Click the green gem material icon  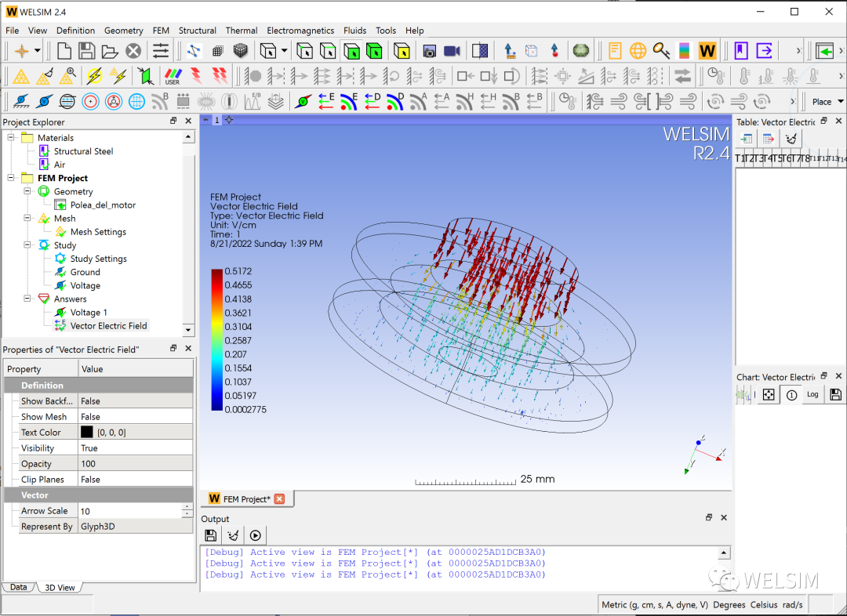tap(582, 51)
